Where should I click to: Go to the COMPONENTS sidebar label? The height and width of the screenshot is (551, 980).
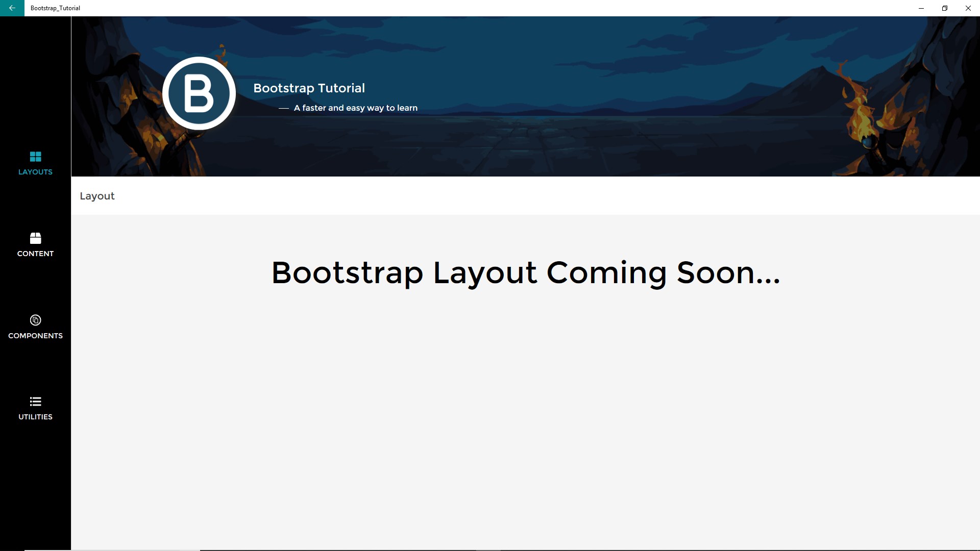[x=35, y=336]
